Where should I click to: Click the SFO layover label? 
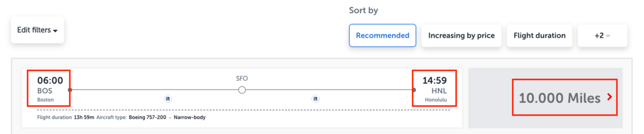[x=242, y=78]
